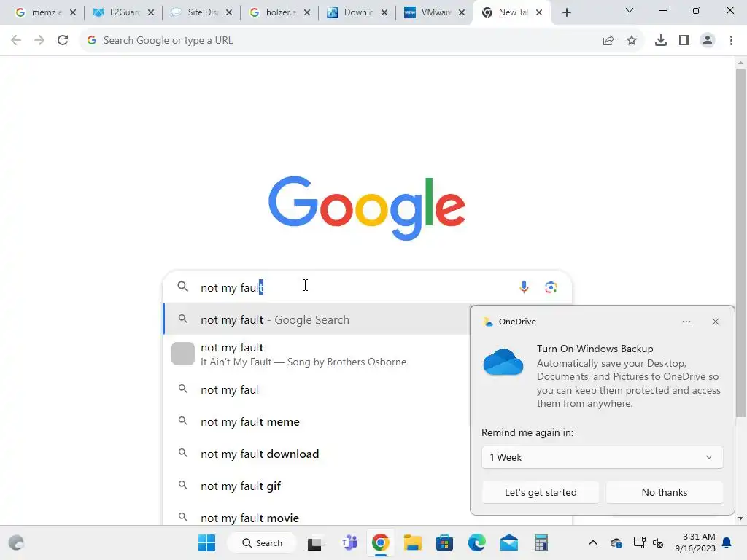Open Microsoft Store from the taskbar

point(444,542)
